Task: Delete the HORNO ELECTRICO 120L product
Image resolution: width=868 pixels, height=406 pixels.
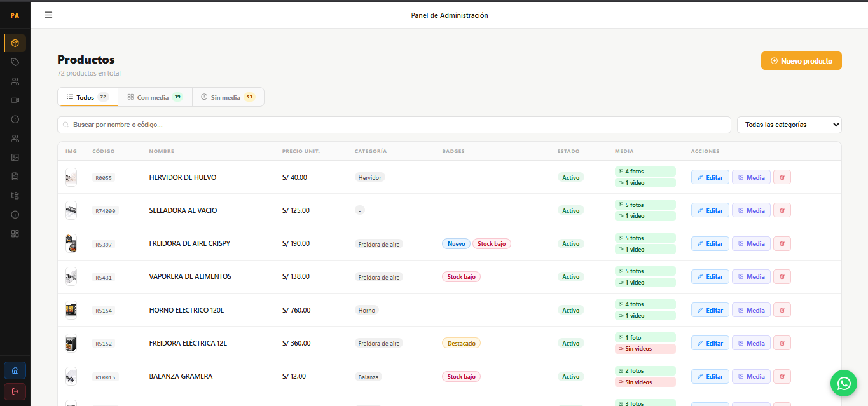Action: point(782,310)
